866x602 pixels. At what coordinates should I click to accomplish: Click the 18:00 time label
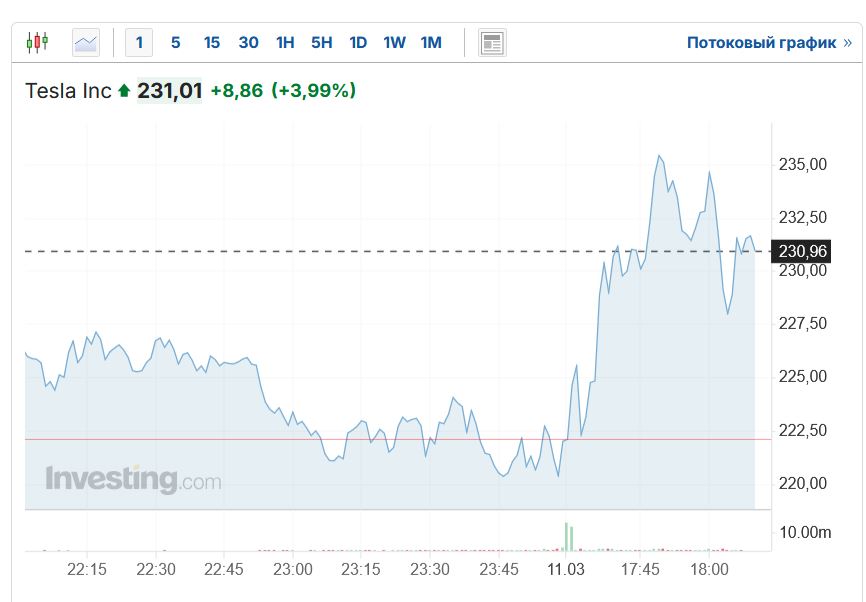click(709, 569)
